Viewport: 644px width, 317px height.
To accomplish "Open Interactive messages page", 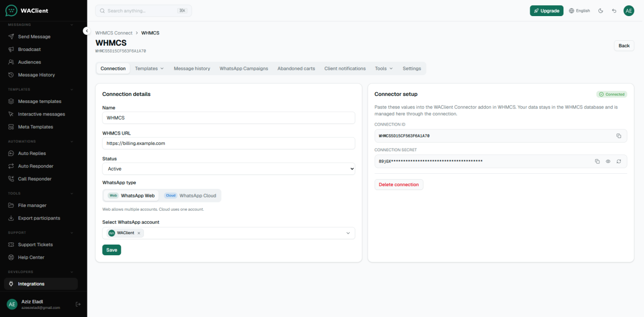I will pyautogui.click(x=41, y=114).
